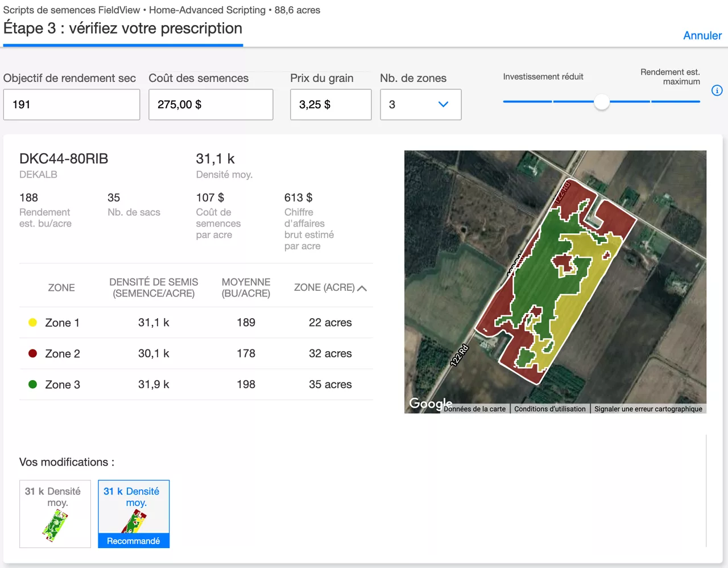
Task: Click the 31,9 k density for Zone 3
Action: point(154,385)
